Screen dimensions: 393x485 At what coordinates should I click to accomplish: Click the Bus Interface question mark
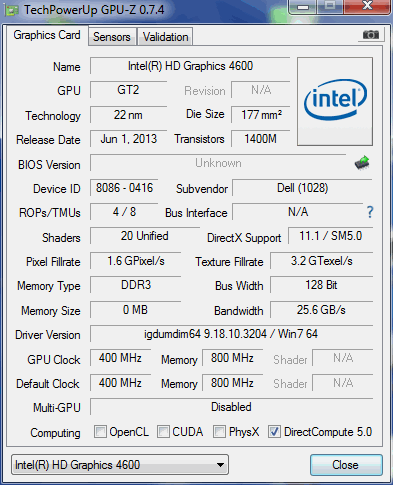point(370,212)
